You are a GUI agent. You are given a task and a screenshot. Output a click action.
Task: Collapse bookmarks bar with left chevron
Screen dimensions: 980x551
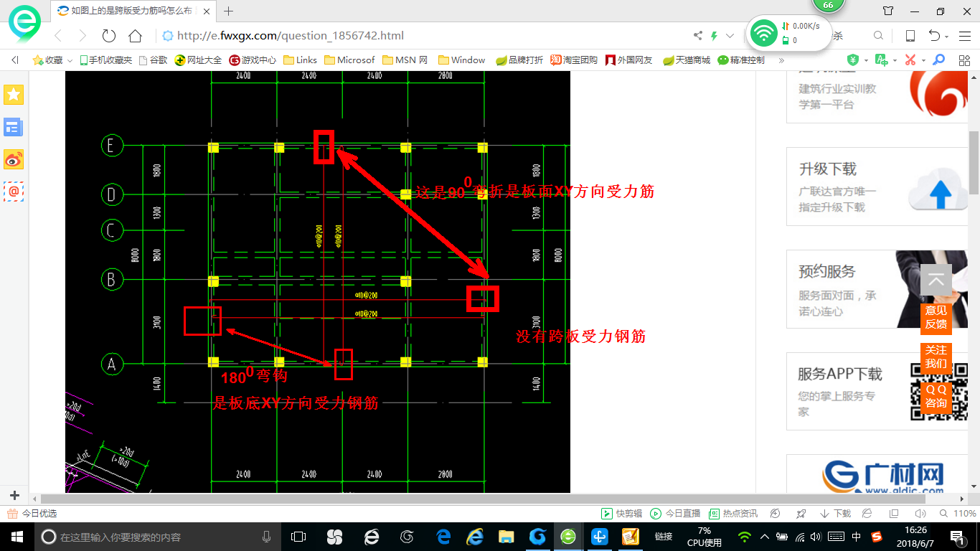(15, 60)
